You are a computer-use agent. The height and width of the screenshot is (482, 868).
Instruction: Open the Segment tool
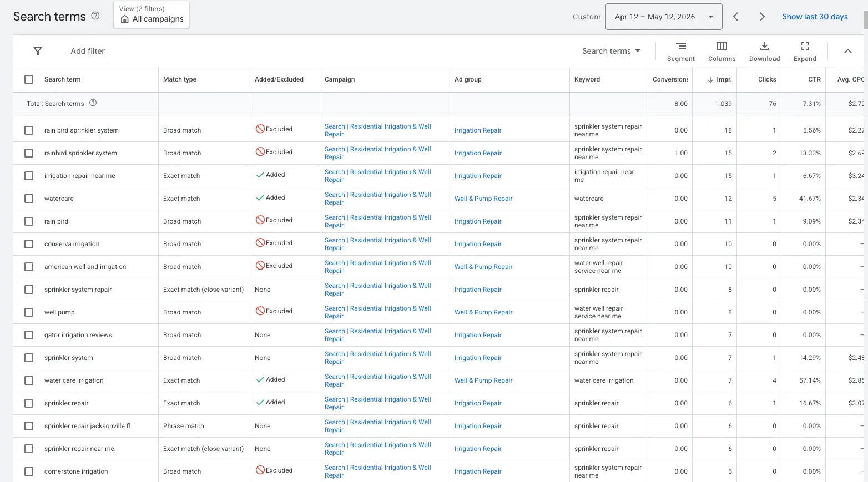[681, 52]
